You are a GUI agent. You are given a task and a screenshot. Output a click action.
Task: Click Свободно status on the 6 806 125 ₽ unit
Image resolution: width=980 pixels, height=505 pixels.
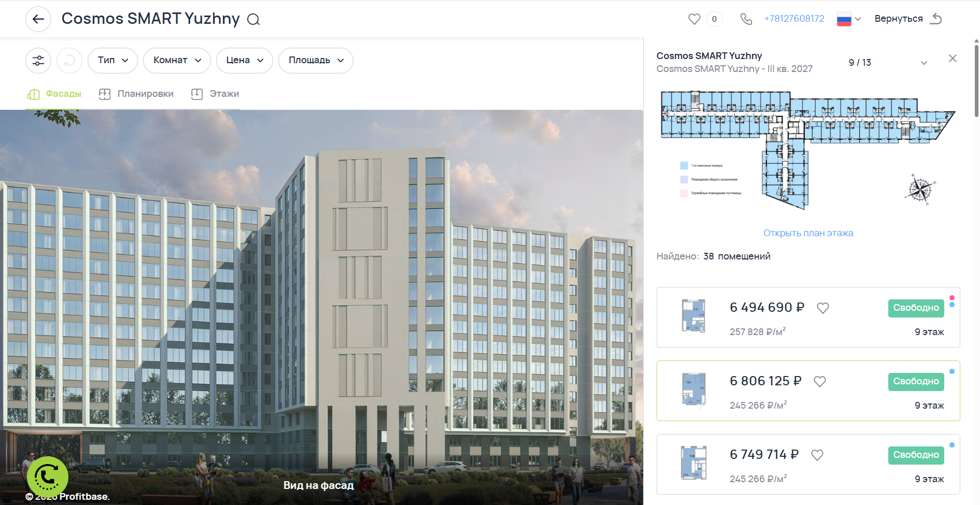(x=916, y=382)
